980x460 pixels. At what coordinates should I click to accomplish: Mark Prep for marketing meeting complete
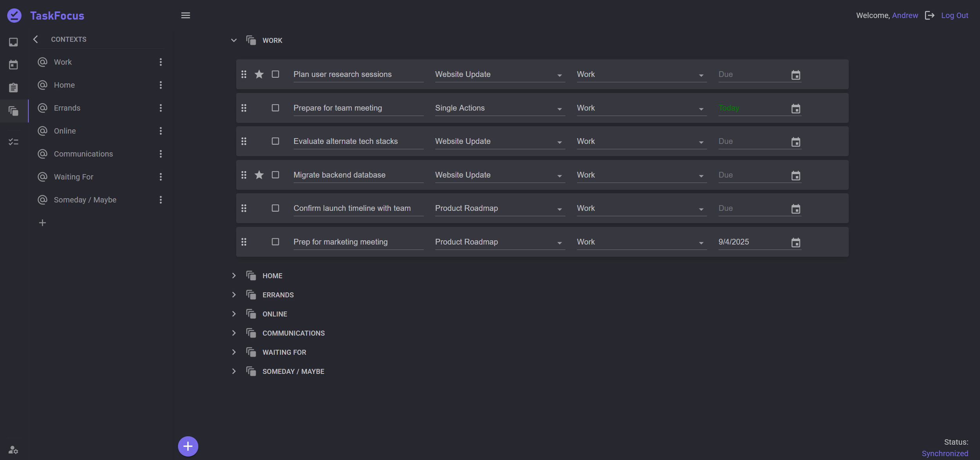click(275, 242)
